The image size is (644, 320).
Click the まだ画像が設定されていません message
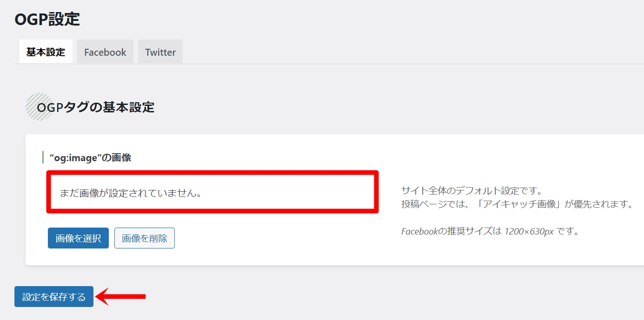[x=131, y=193]
